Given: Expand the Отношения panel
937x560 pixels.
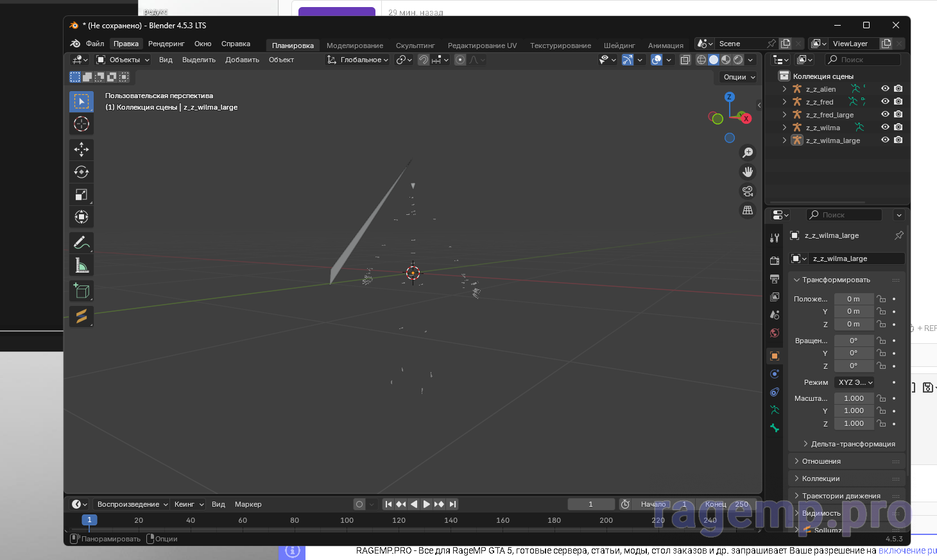Looking at the screenshot, I should [821, 461].
